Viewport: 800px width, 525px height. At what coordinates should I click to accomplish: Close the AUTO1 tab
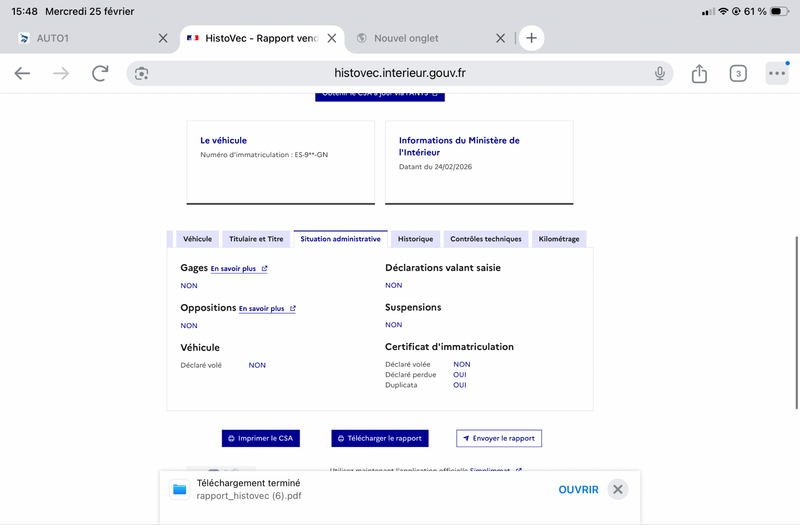[163, 38]
